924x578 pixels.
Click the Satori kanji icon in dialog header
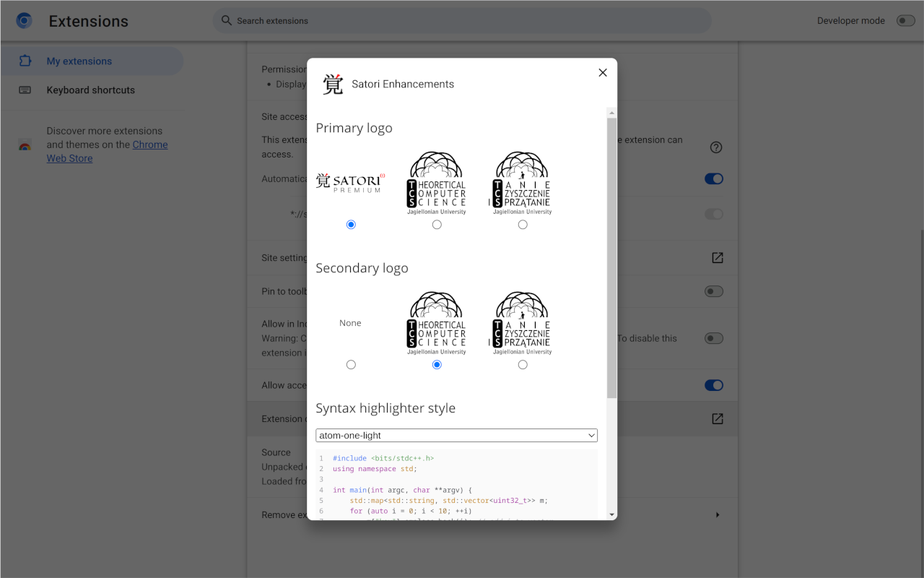tap(333, 84)
